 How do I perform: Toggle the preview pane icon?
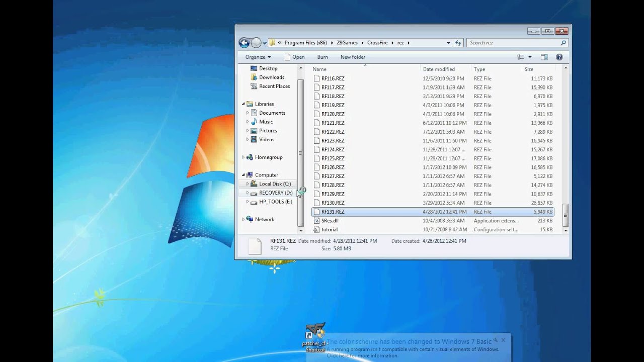pos(544,57)
